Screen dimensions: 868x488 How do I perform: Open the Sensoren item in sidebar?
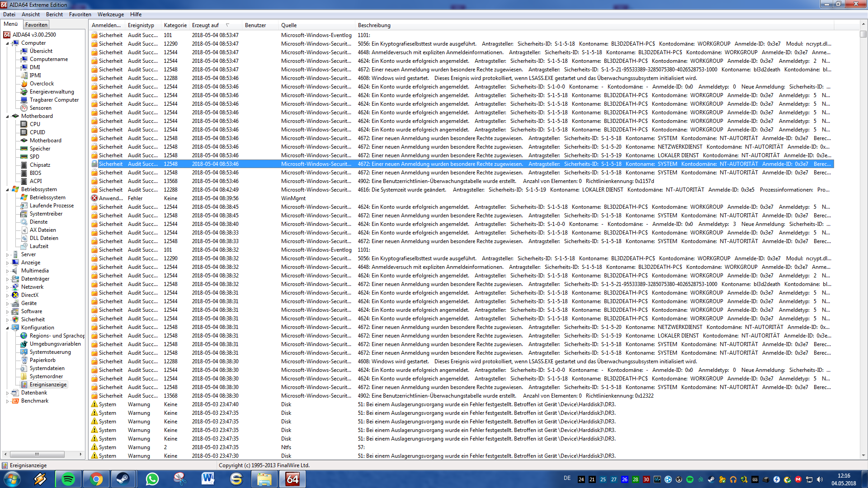(x=40, y=108)
